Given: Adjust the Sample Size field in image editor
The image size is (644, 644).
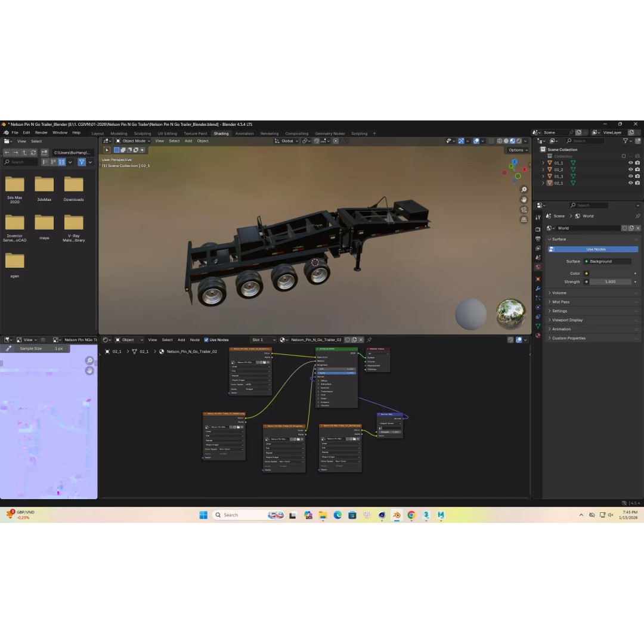Looking at the screenshot, I should pyautogui.click(x=41, y=348).
